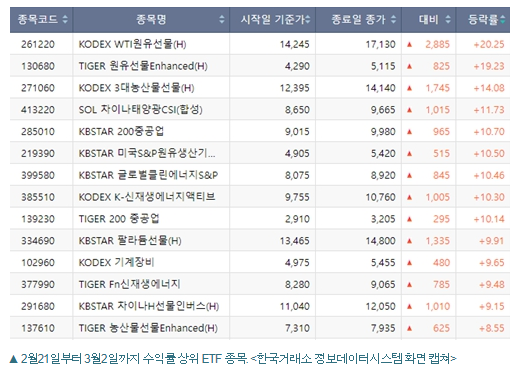Click closing price 5,115
Screen dimensions: 519x369
click(383, 66)
